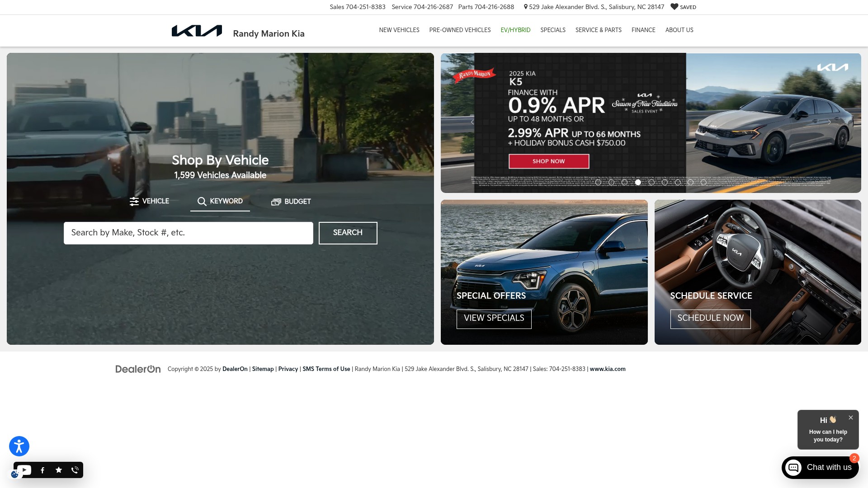This screenshot has height=488, width=868.
Task: Click the location pin next to dealership address
Action: coord(525,7)
